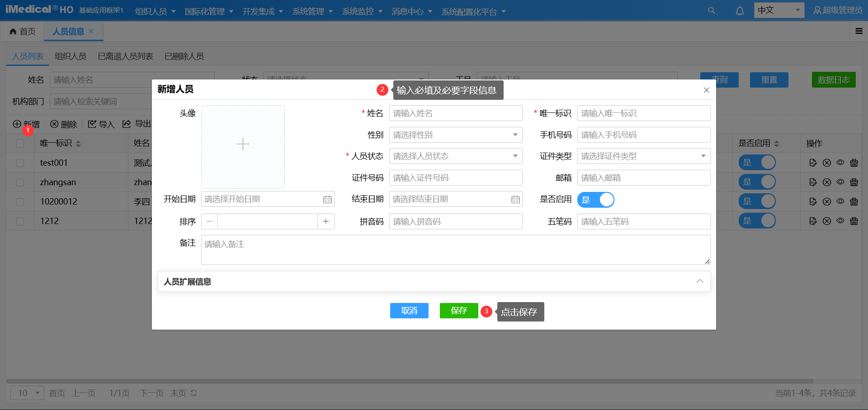Image resolution: width=868 pixels, height=410 pixels.
Task: Open the eye view icon for record 1212
Action: coord(840,221)
